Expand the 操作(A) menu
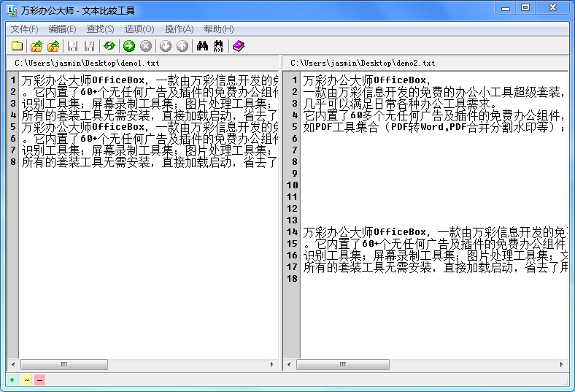Viewport: 575px width, 392px height. [179, 29]
